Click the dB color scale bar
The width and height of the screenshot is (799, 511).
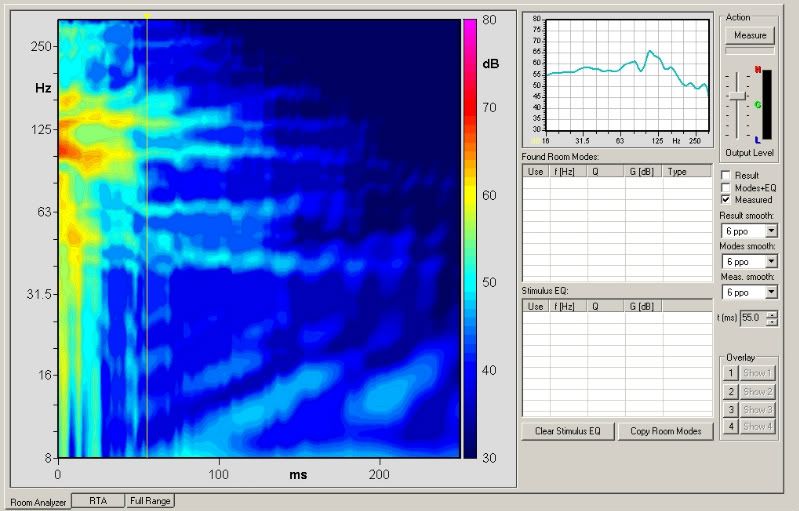(x=469, y=238)
